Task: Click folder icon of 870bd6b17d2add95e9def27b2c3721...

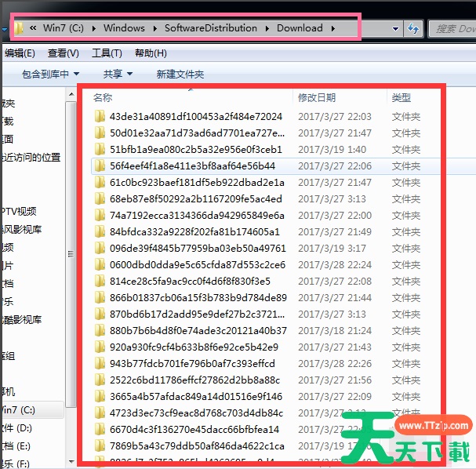Action: click(100, 314)
